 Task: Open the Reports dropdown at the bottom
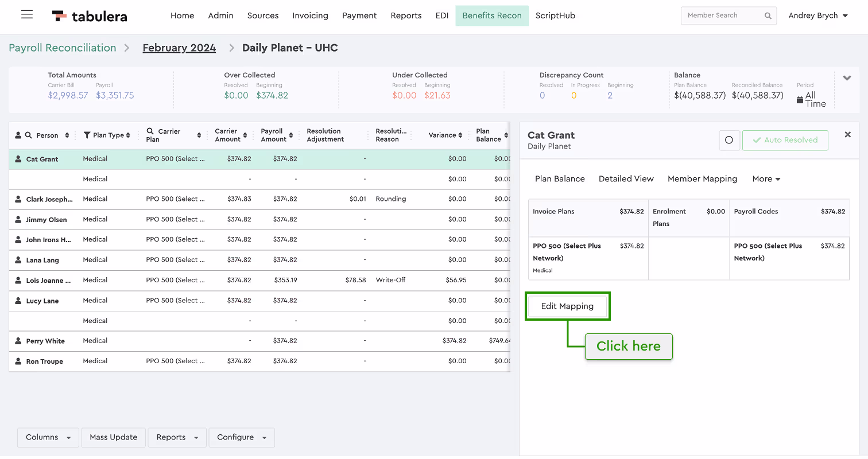tap(177, 437)
